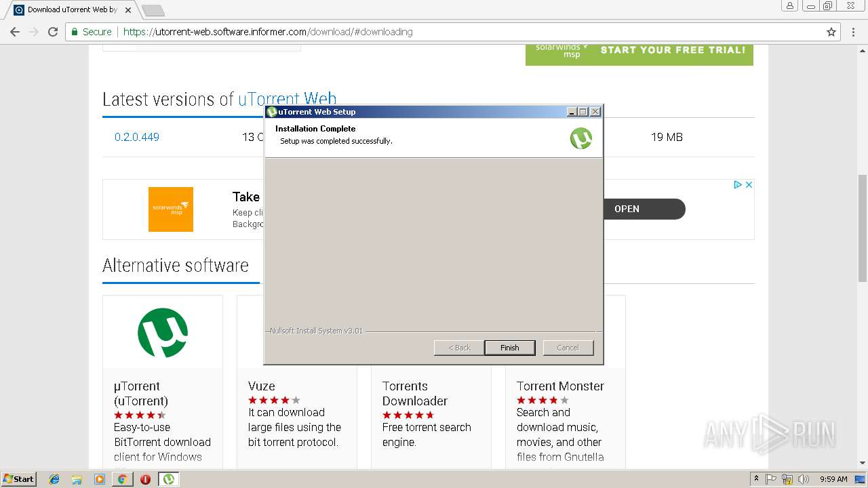Viewport: 868px width, 488px height.
Task: Click the Finish button in uTorrent Web Setup
Action: [510, 348]
